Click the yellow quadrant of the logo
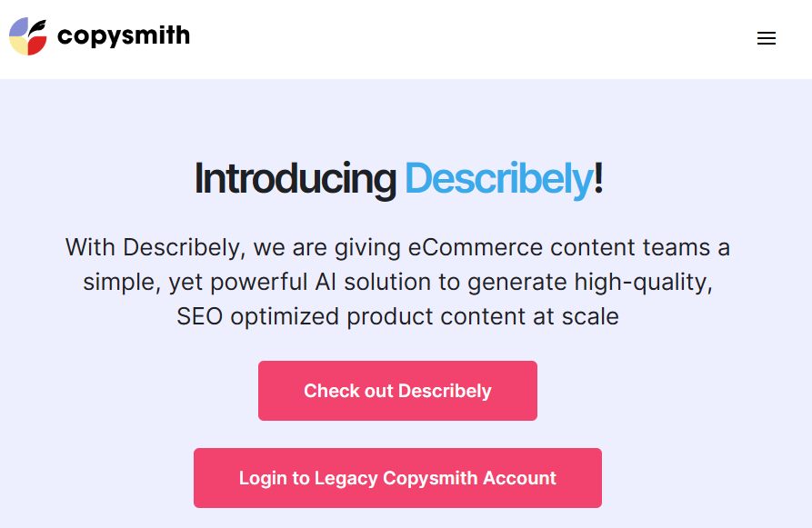The height and width of the screenshot is (528, 812). pyautogui.click(x=18, y=45)
